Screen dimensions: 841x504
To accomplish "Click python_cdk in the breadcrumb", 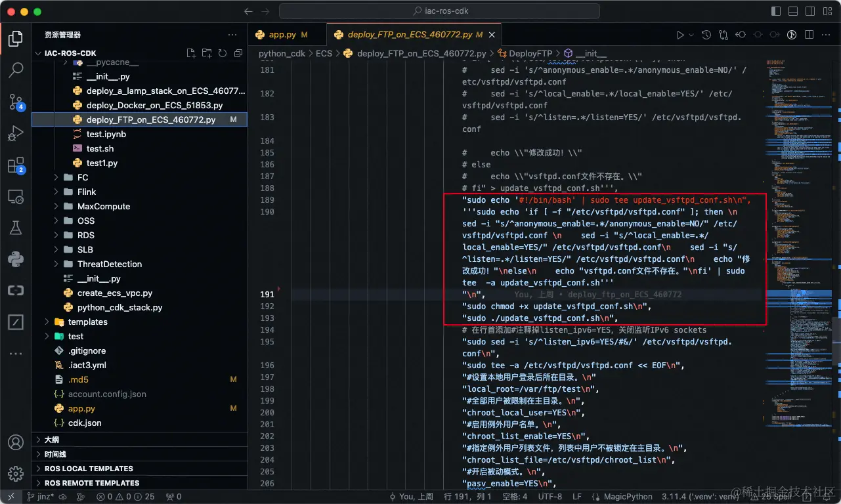I will coord(282,53).
